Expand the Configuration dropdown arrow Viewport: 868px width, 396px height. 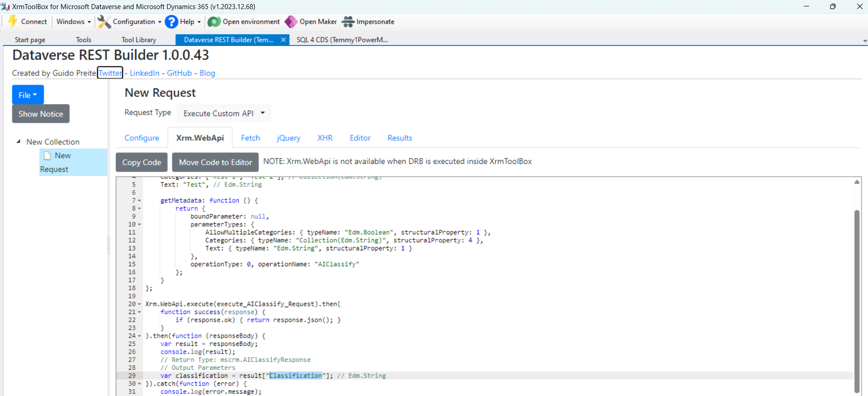(160, 22)
